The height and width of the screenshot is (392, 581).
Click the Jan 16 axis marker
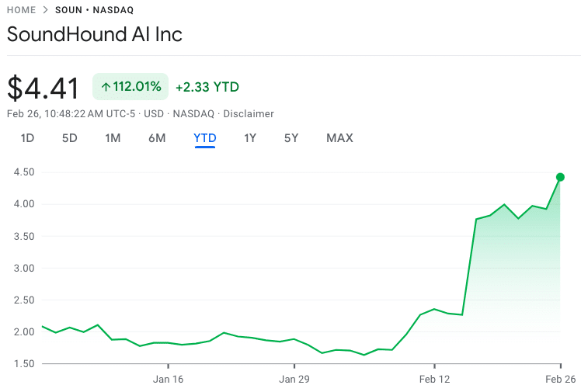169,379
